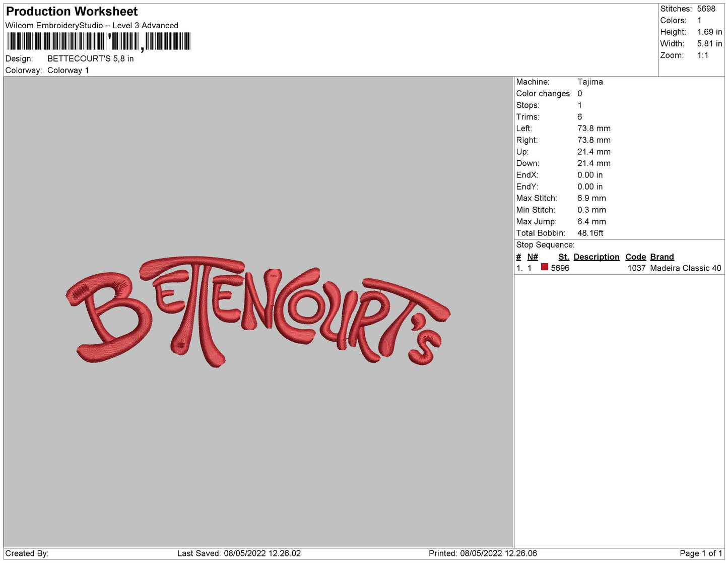Click the Max Jump value 6.4 mm
This screenshot has height=563, width=728.
coord(591,221)
